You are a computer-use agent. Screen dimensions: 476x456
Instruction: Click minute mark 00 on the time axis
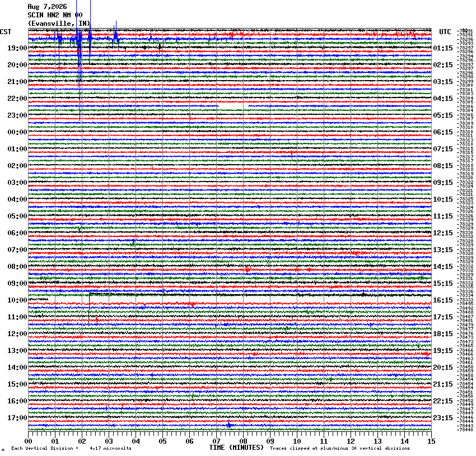pos(28,441)
